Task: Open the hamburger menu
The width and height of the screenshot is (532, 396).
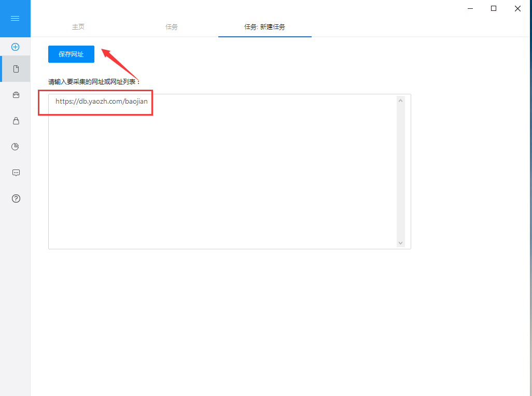Action: click(15, 18)
